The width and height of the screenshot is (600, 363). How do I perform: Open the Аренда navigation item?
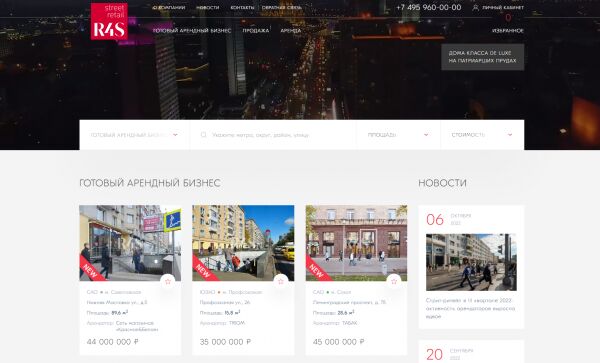point(291,31)
